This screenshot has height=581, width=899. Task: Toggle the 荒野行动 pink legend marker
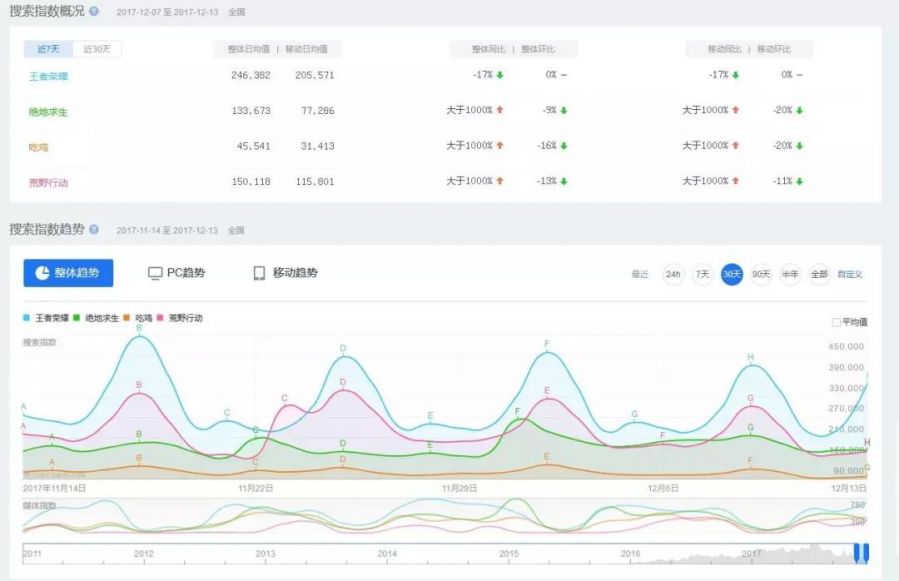[x=163, y=318]
